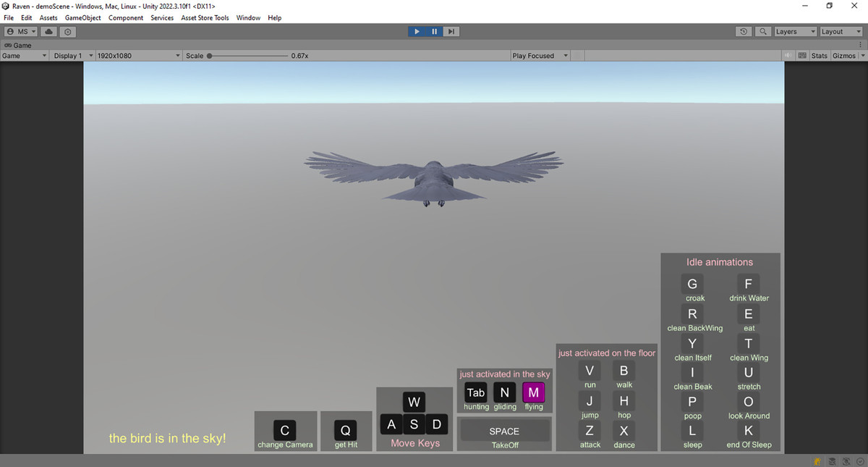Open the Layout dropdown
The image size is (868, 467).
841,32
